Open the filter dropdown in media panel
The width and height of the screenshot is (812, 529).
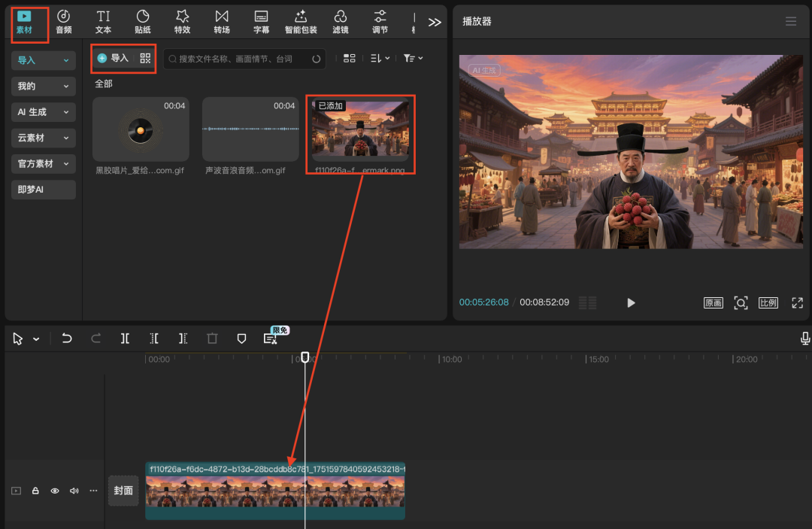click(413, 58)
